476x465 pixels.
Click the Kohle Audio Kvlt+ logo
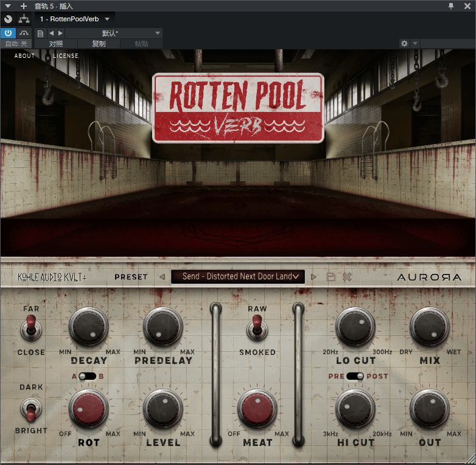coord(52,277)
